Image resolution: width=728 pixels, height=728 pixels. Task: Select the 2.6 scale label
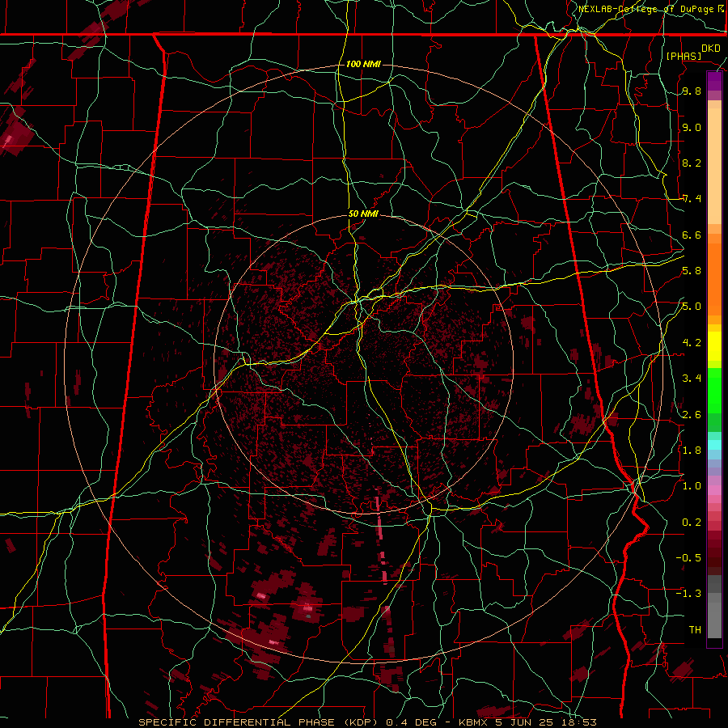tap(692, 415)
